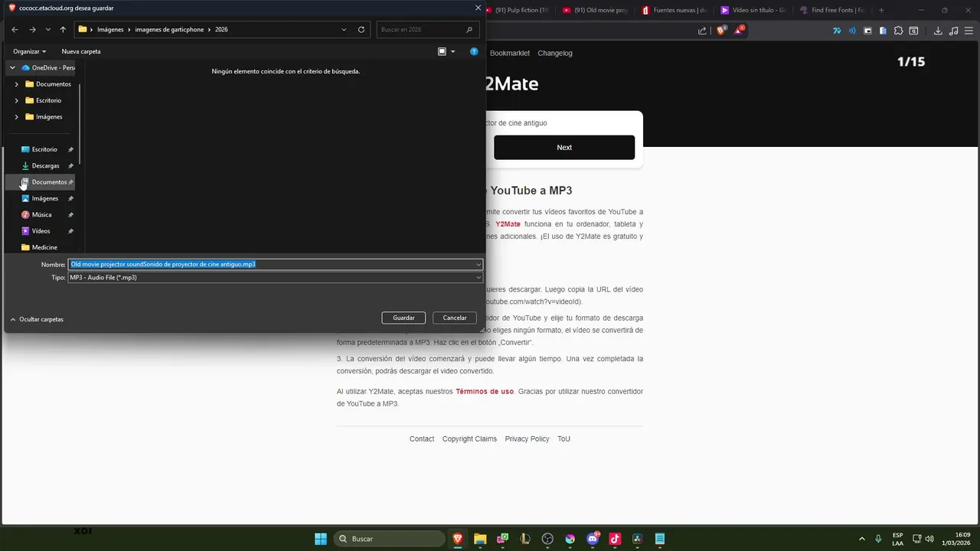Open address bar previous locations dropdown
This screenshot has height=551, width=980.
(x=344, y=29)
